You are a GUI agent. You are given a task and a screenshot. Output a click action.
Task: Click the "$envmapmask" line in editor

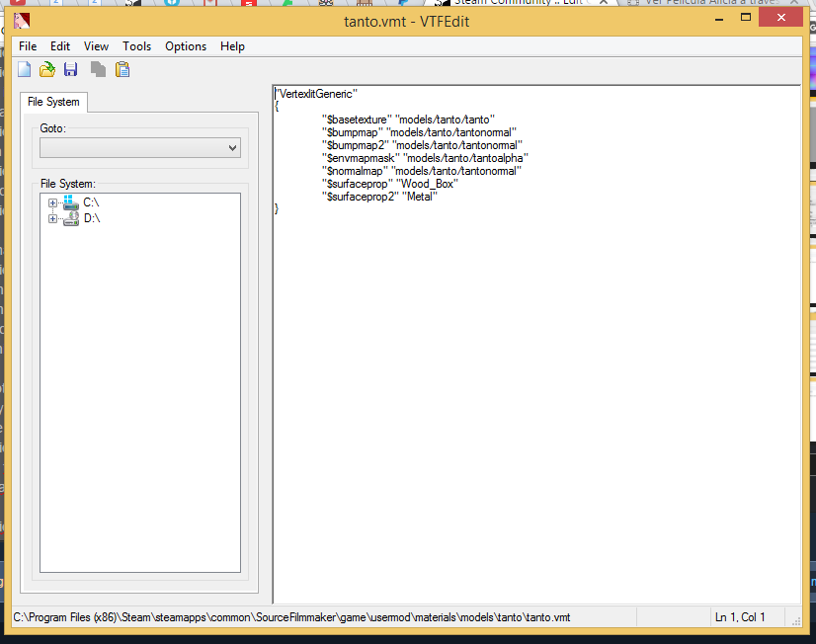pos(425,158)
